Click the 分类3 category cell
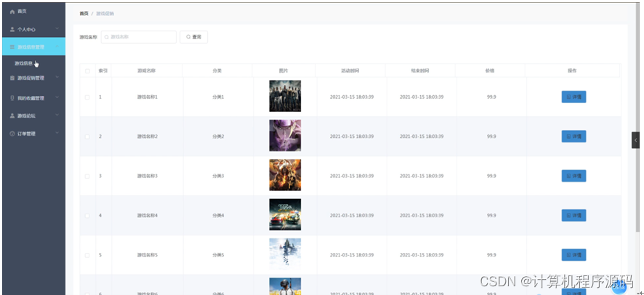The width and height of the screenshot is (644, 295). pyautogui.click(x=218, y=176)
